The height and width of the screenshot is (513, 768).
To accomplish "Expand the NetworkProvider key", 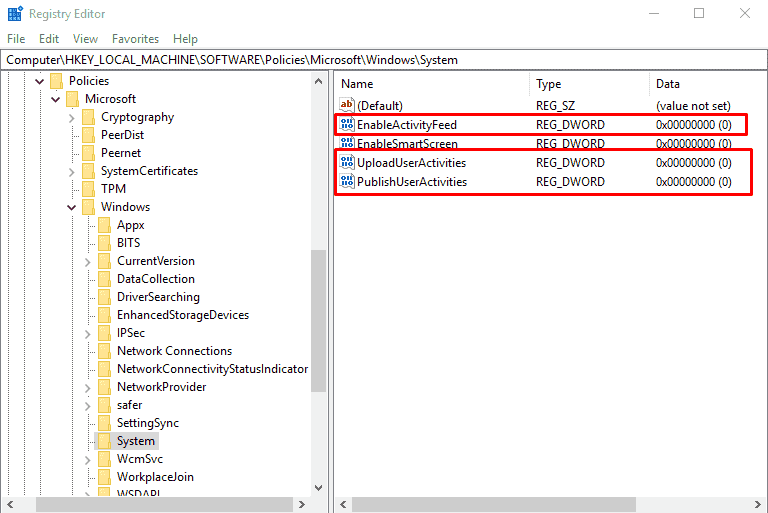I will tap(88, 388).
